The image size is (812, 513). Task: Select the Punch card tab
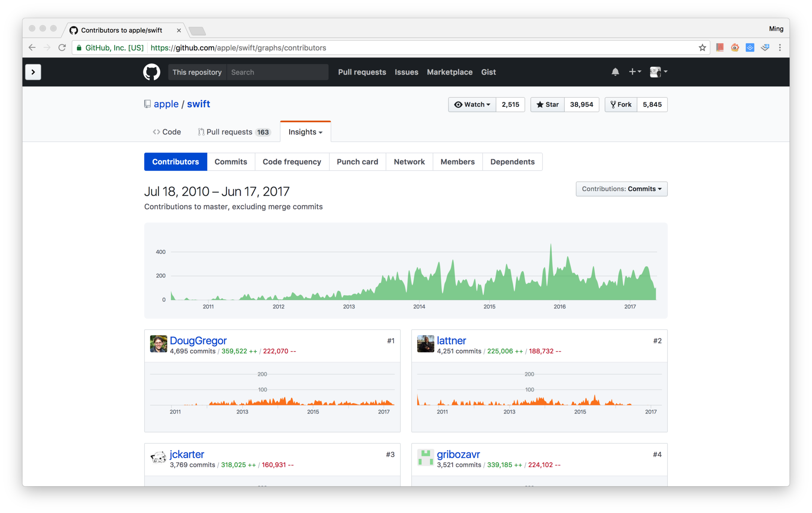coord(357,162)
